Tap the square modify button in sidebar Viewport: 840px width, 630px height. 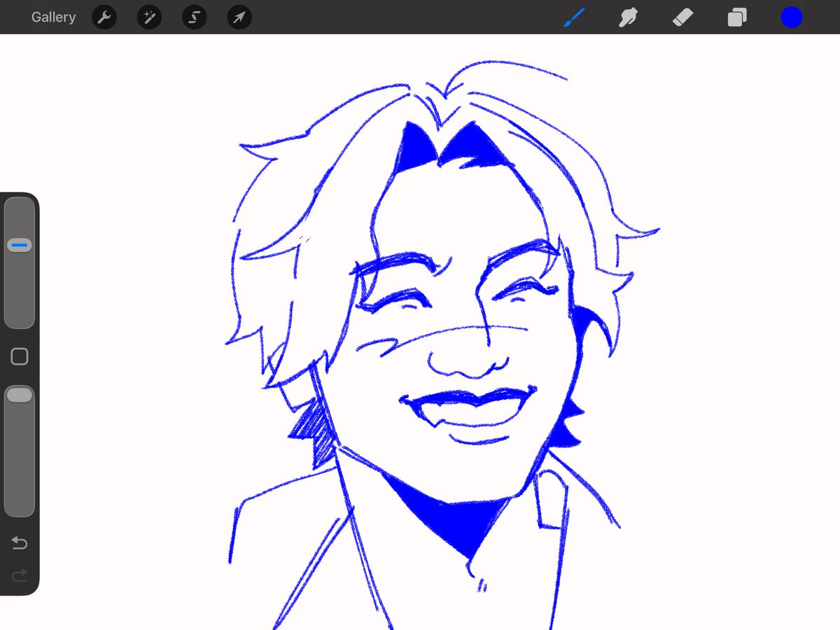pyautogui.click(x=20, y=357)
